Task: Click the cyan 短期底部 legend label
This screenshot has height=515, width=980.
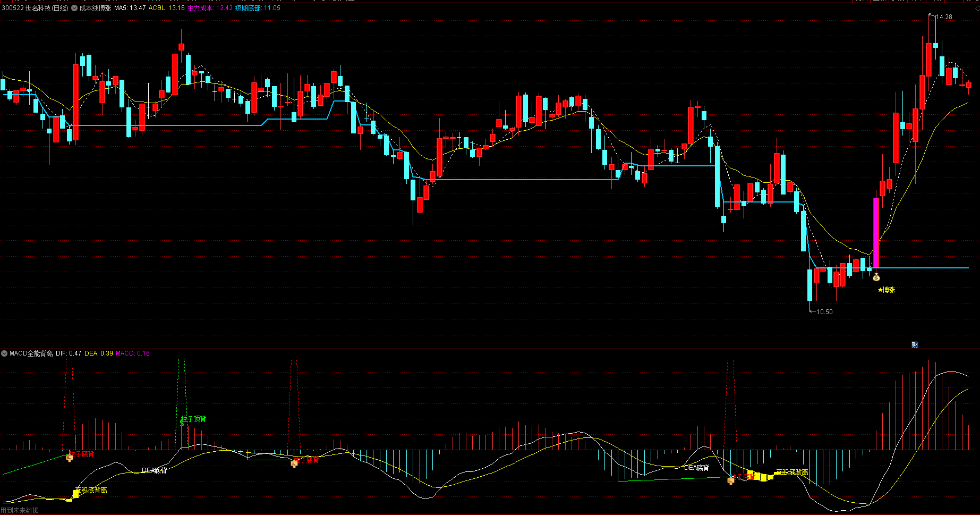Action: 258,8
